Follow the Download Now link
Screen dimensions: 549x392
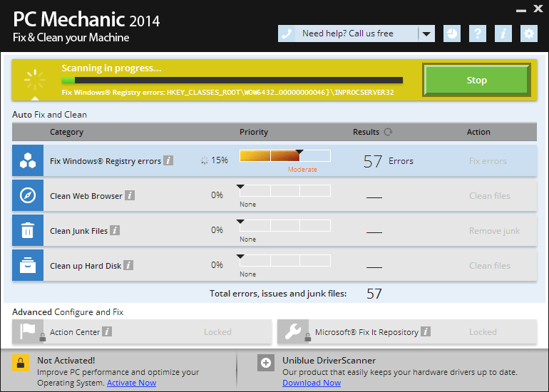312,383
